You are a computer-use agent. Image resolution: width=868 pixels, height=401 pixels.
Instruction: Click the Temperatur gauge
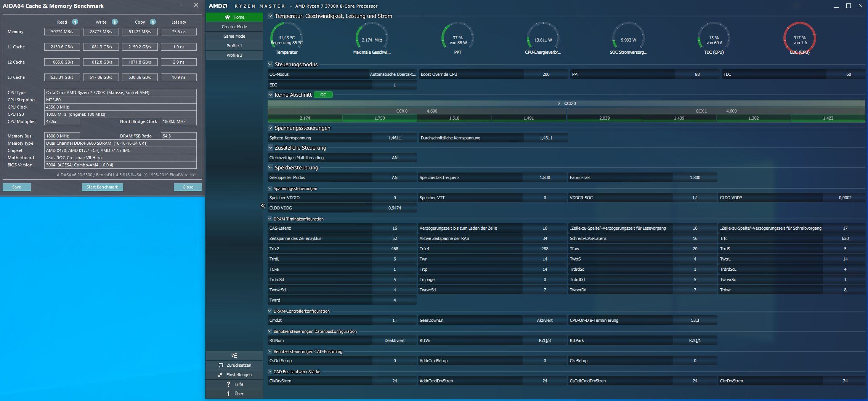pos(287,38)
